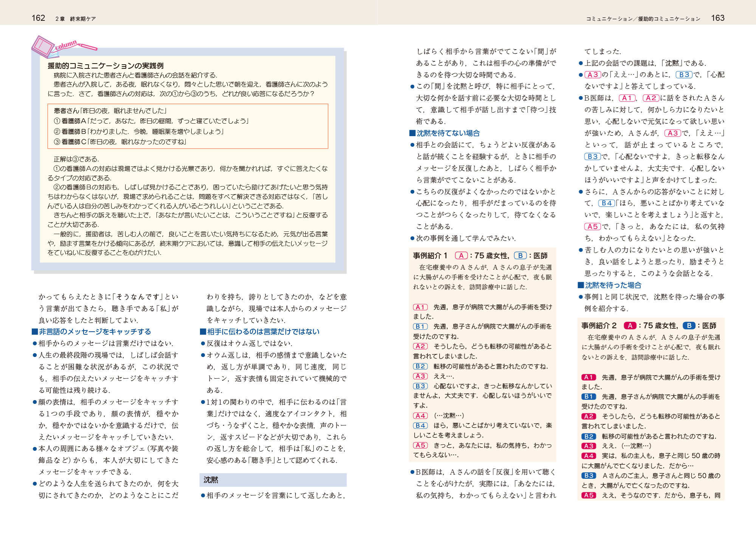
Task: Click the blue square before "沈黙を待った場合"
Action: 581,285
